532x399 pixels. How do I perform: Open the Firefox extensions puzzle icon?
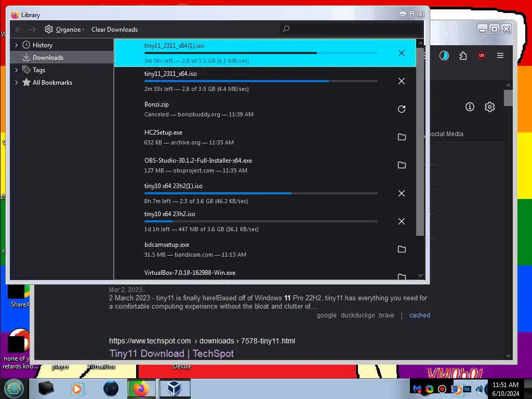click(x=463, y=56)
